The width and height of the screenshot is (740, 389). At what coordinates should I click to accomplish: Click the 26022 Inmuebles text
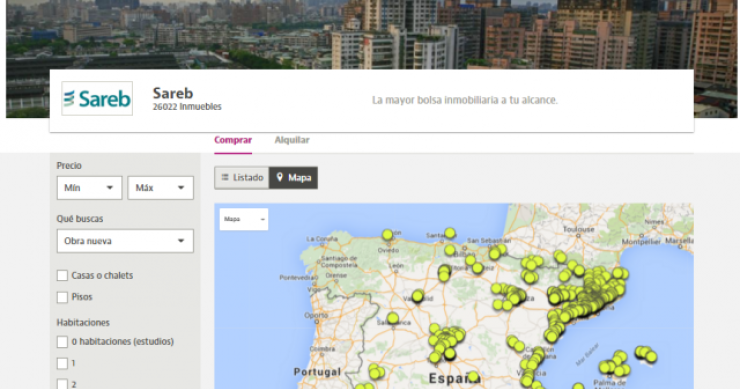pos(187,107)
